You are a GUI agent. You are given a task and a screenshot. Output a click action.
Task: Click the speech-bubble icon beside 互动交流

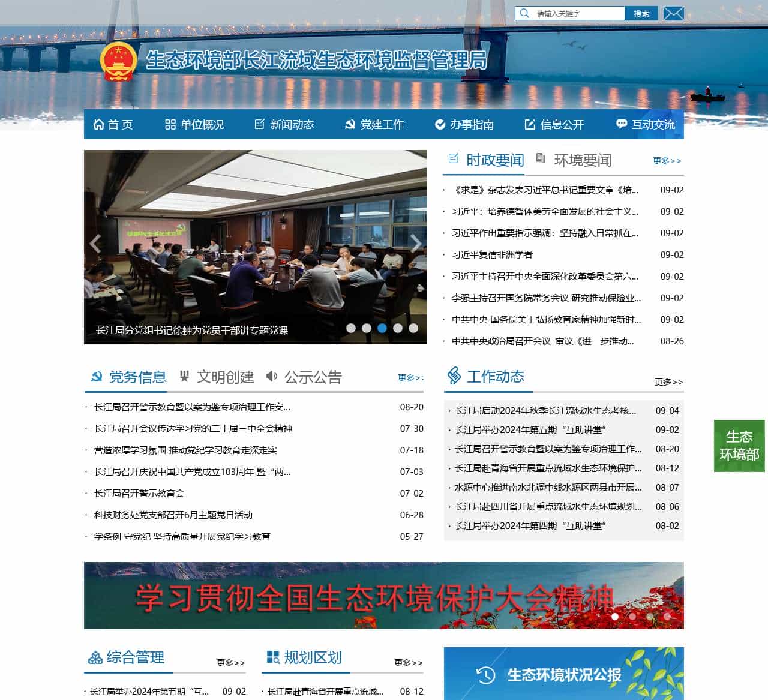pos(620,124)
